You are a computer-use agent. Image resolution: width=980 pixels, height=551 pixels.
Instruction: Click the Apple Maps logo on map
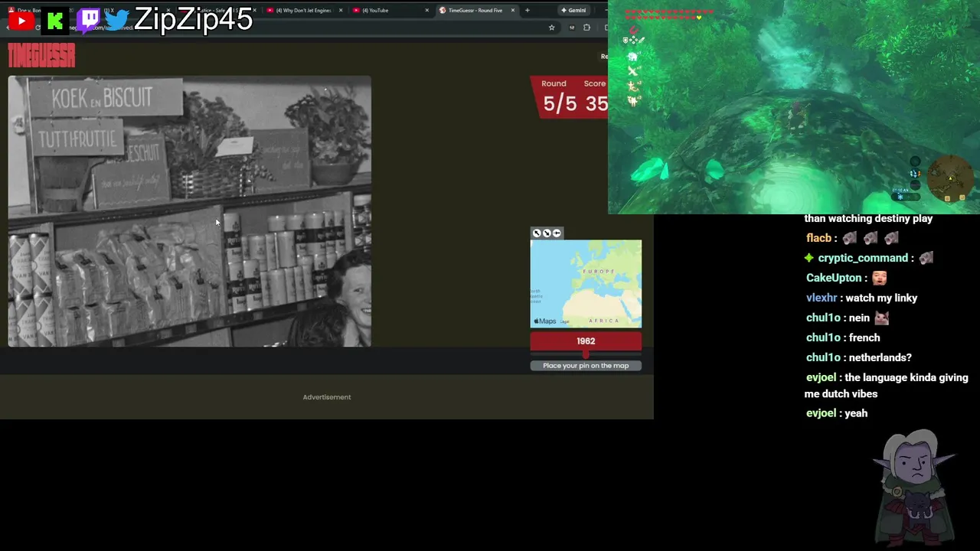click(x=545, y=321)
